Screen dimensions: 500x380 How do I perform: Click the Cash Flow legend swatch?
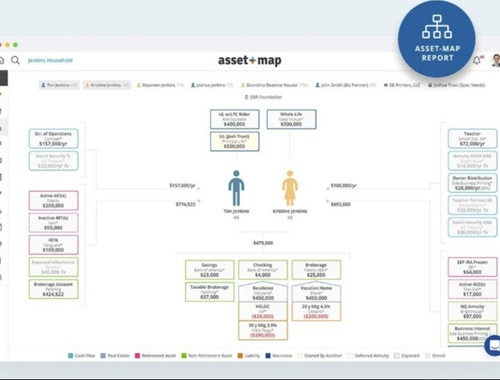point(70,356)
